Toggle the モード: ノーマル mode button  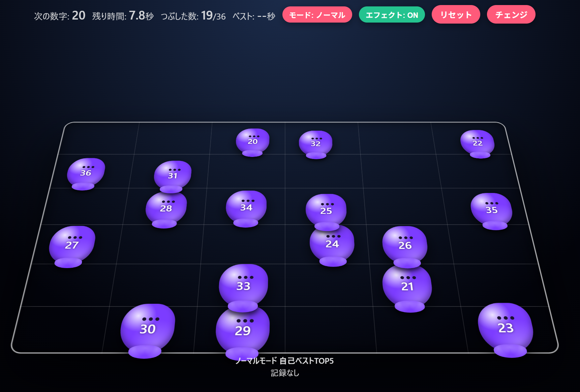tap(317, 15)
